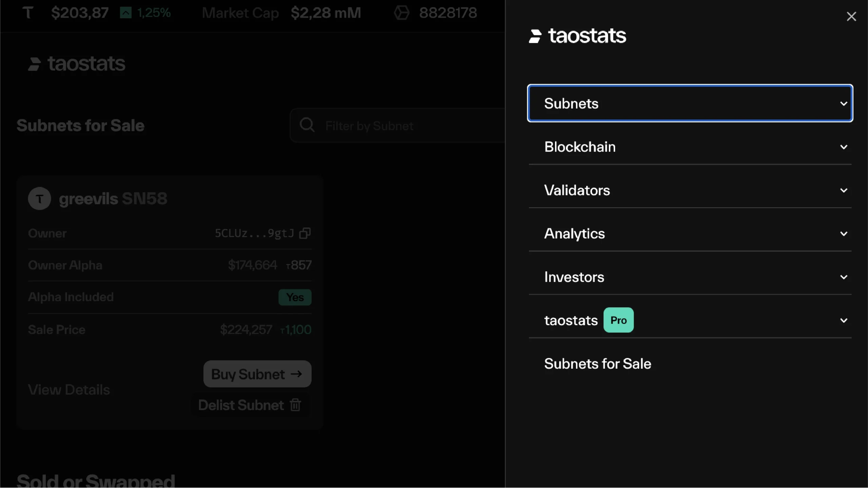
Task: Click the Subnets for Sale page heading
Action: click(x=81, y=125)
